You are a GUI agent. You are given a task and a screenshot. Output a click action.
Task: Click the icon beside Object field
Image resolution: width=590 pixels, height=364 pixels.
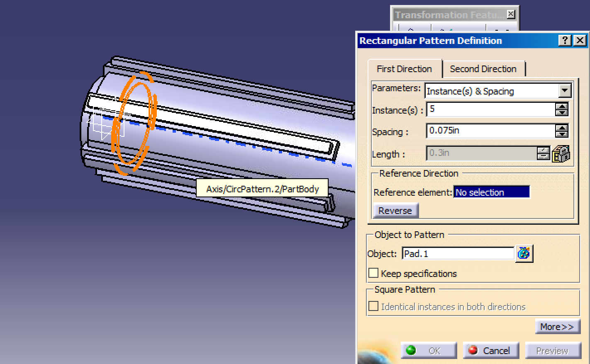tap(524, 253)
